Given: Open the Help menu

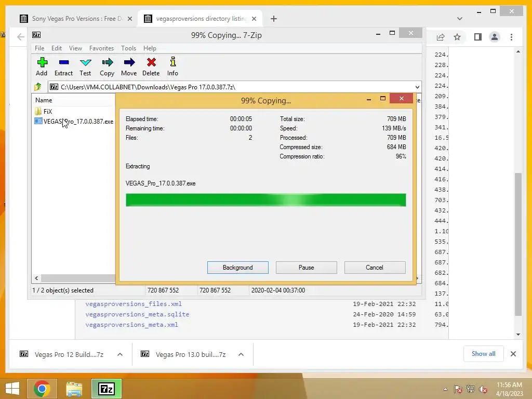Looking at the screenshot, I should 150,48.
